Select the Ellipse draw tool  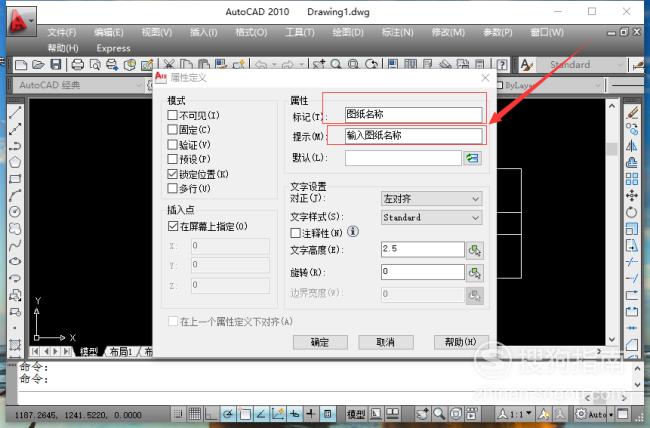click(15, 261)
